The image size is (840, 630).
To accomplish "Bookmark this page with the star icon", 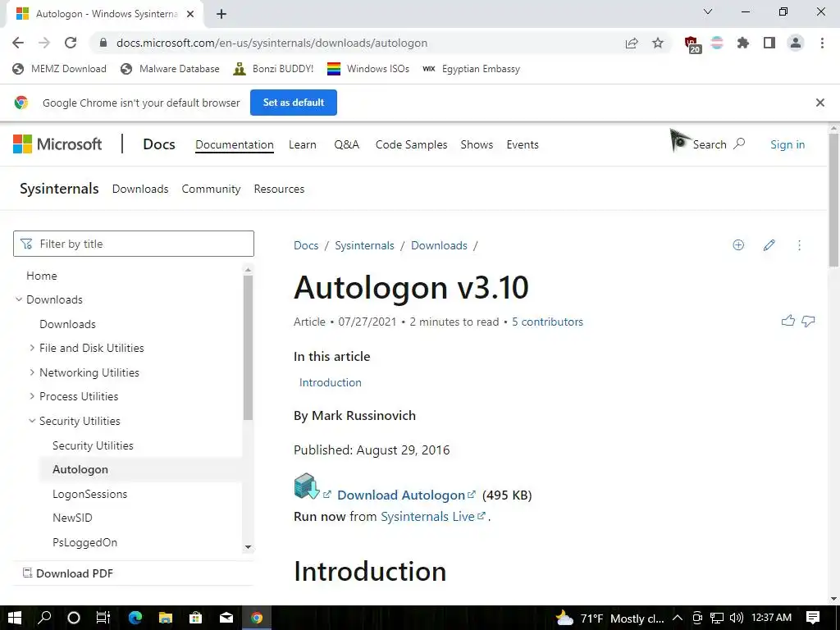I will point(658,43).
